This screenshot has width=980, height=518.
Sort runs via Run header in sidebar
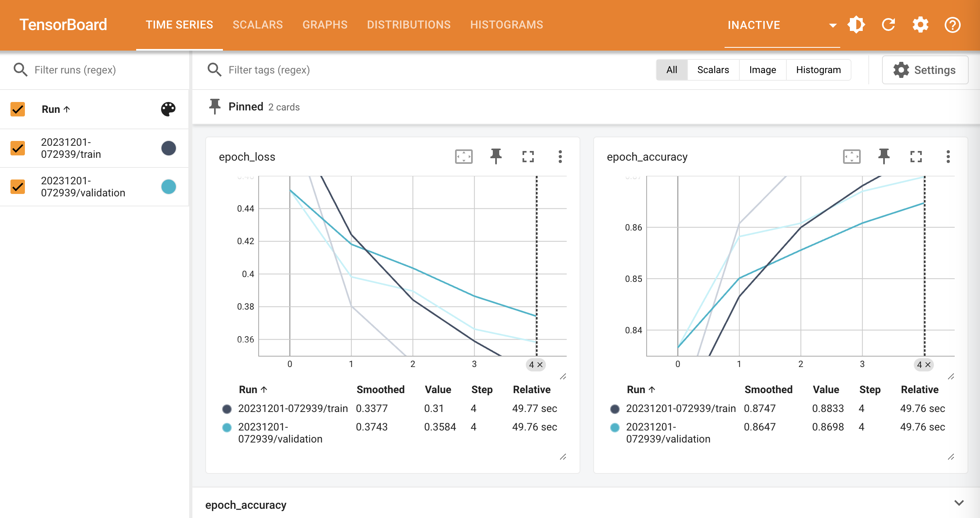point(56,109)
